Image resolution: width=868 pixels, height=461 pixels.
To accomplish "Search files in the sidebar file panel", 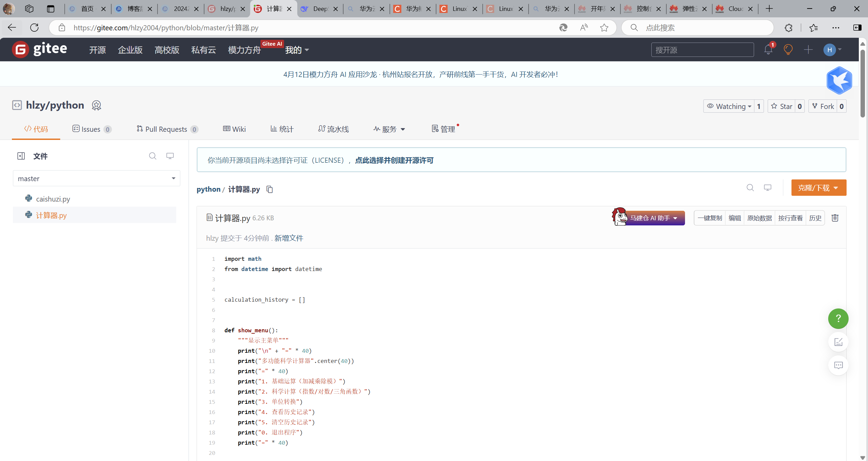I will coord(153,156).
